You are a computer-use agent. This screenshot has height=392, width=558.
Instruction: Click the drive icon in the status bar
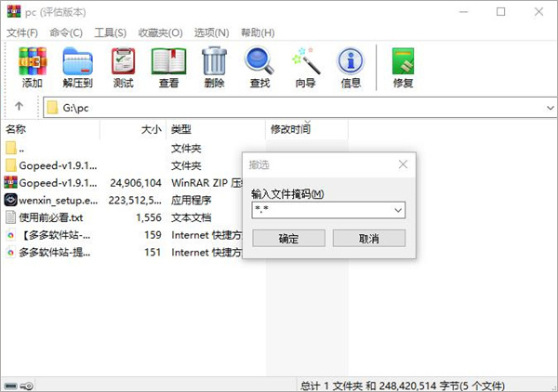coord(10,385)
